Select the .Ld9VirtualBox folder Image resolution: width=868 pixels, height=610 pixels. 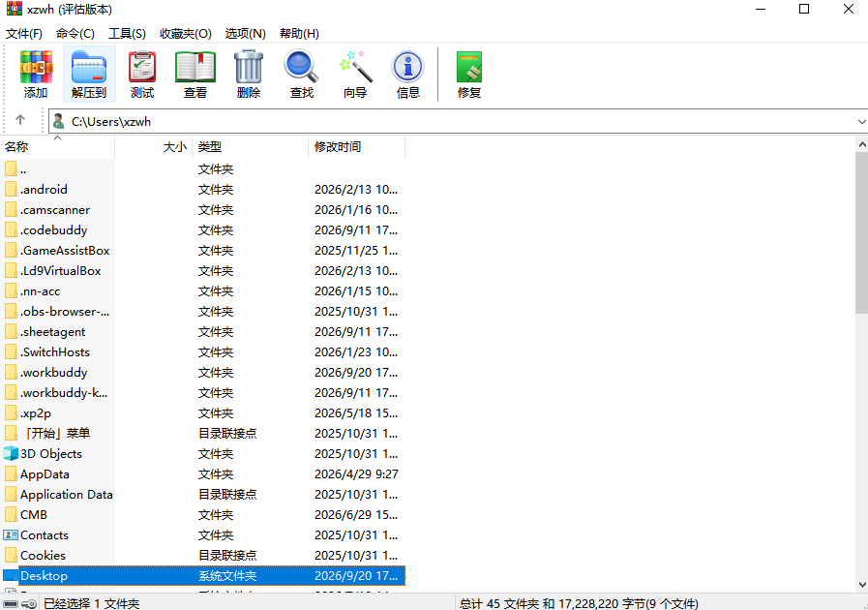(x=202, y=270)
